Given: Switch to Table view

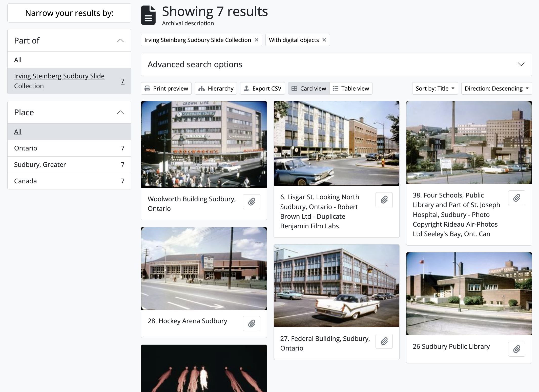Looking at the screenshot, I should [x=351, y=89].
